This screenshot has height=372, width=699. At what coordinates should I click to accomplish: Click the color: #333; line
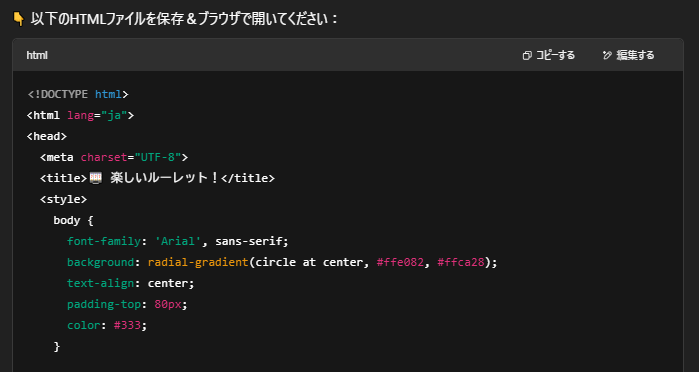tap(107, 325)
